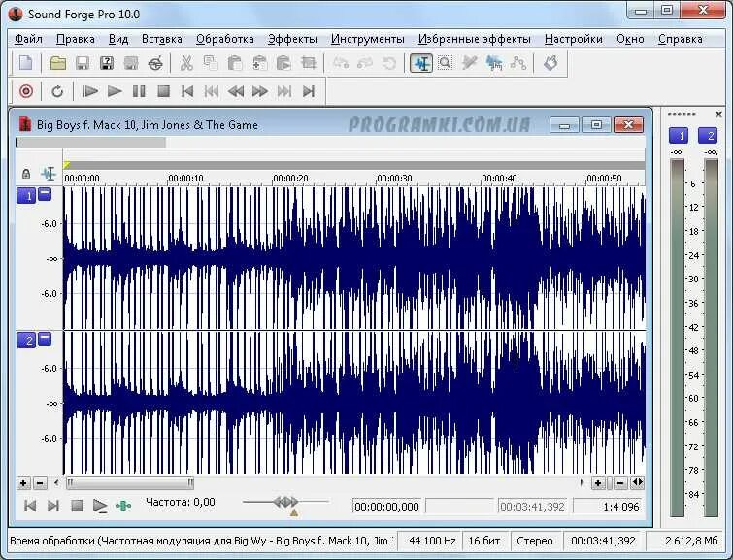733x560 pixels.
Task: Go to start in the data window transport
Action: click(x=30, y=506)
